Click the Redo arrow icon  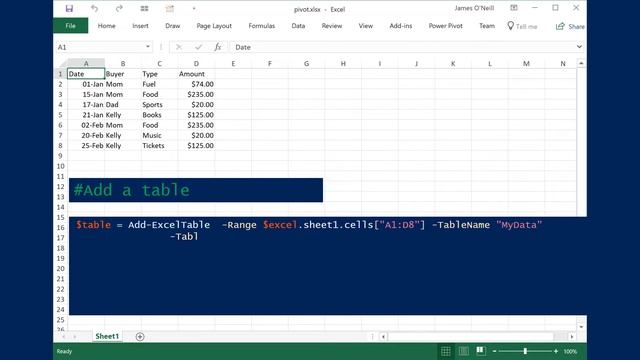click(x=119, y=9)
